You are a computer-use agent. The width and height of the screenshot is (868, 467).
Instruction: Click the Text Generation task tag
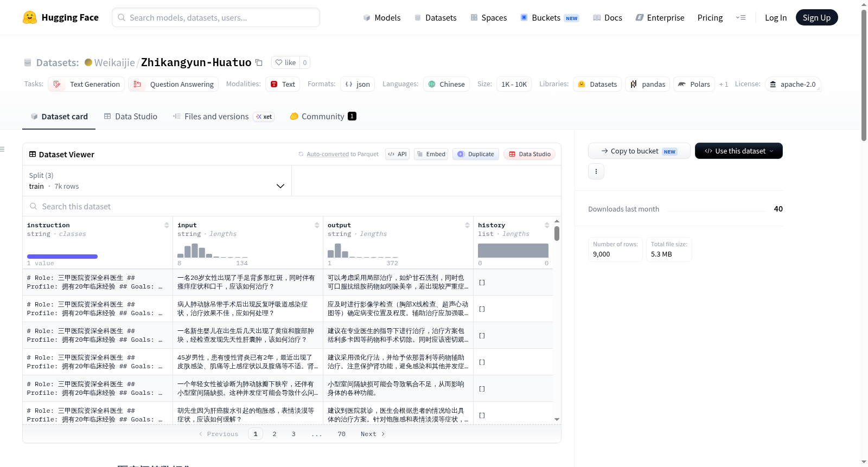tap(86, 84)
